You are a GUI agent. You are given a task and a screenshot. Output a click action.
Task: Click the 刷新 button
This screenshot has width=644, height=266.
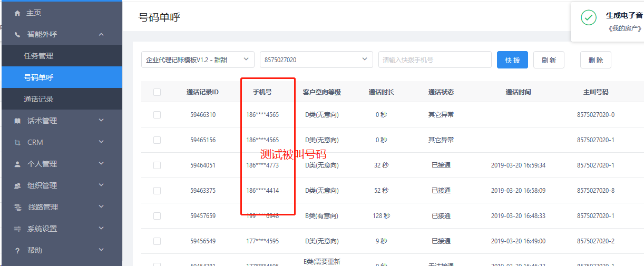(549, 60)
